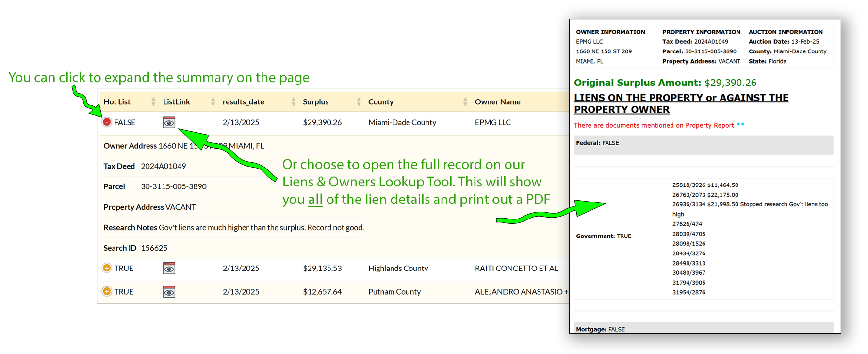Screen dimensions: 868x354
Task: Sort table by ListLink column arrows
Action: tap(213, 102)
